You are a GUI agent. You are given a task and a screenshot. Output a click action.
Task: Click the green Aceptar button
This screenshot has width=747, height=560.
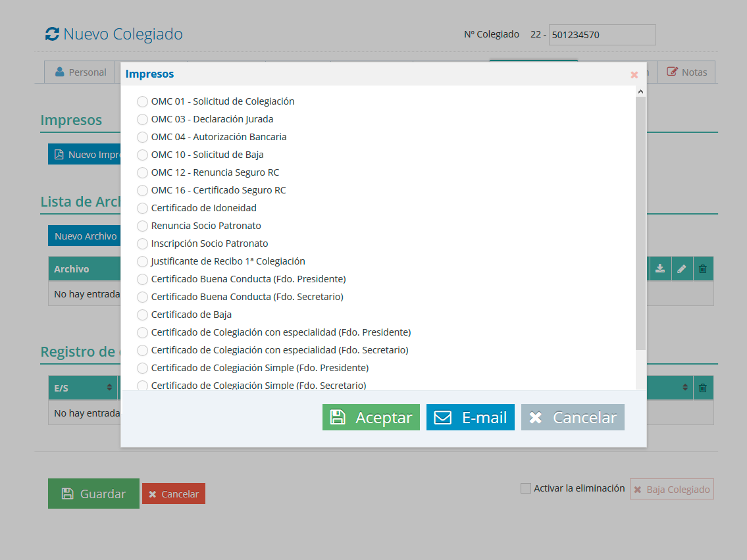pyautogui.click(x=371, y=417)
